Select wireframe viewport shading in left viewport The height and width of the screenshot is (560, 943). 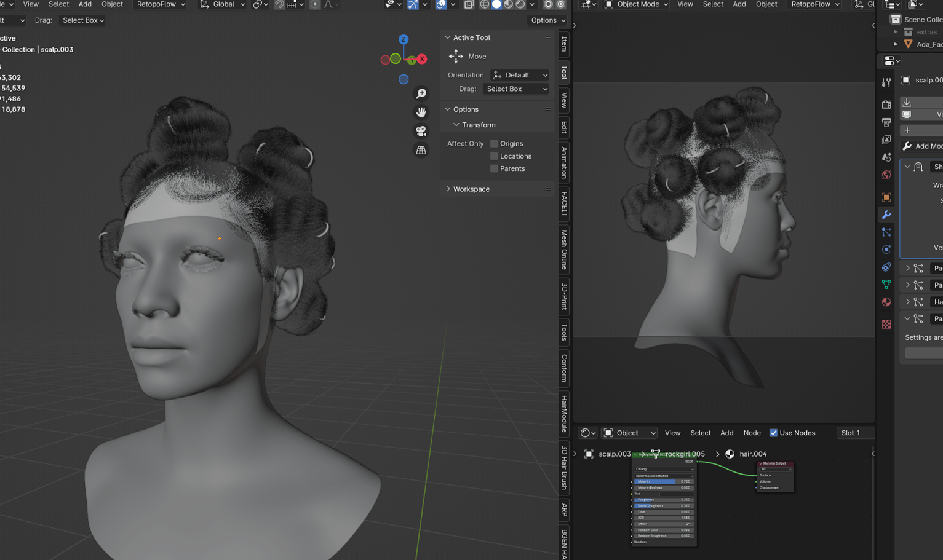pos(485,4)
